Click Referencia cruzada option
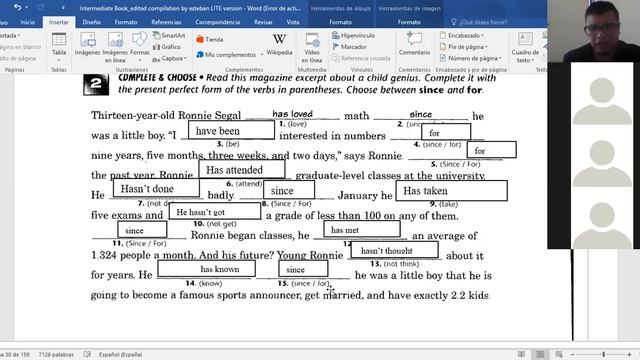The width and height of the screenshot is (640, 360). [x=361, y=58]
